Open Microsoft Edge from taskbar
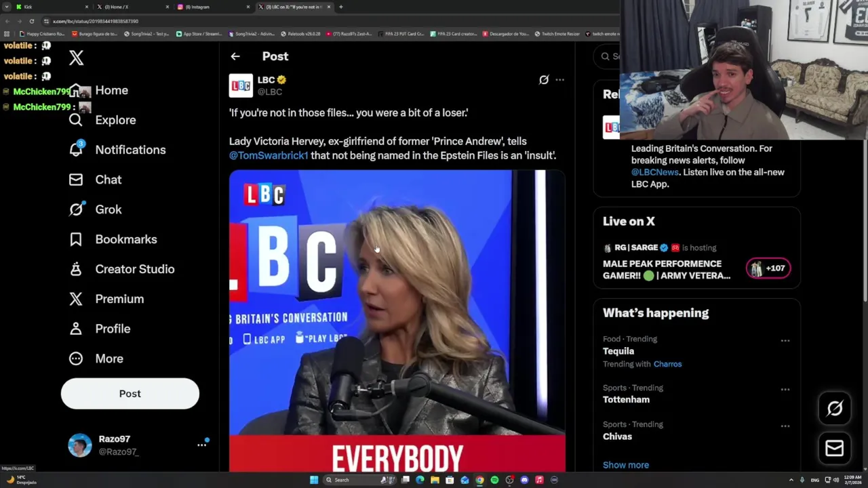 point(420,480)
